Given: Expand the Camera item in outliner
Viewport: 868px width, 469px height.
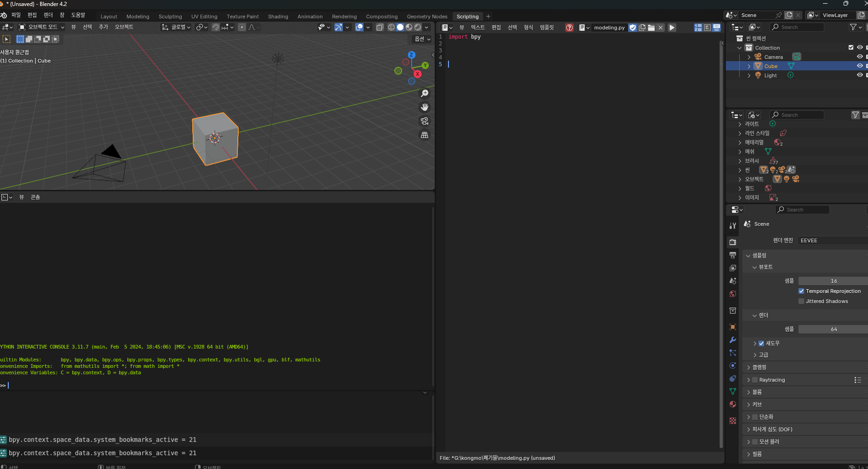Looking at the screenshot, I should tap(749, 57).
